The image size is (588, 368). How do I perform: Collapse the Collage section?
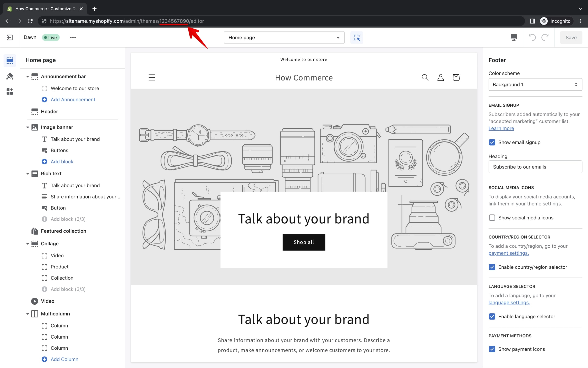27,244
